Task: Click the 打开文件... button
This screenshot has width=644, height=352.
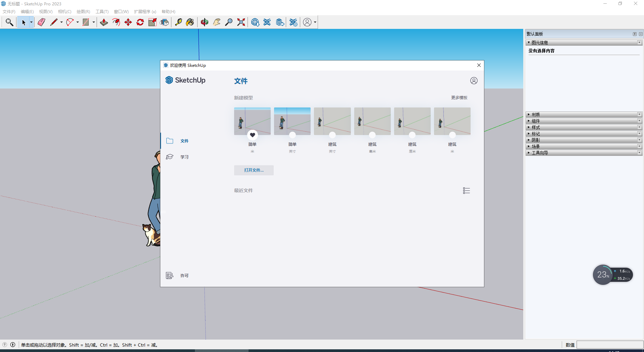Action: (x=254, y=170)
